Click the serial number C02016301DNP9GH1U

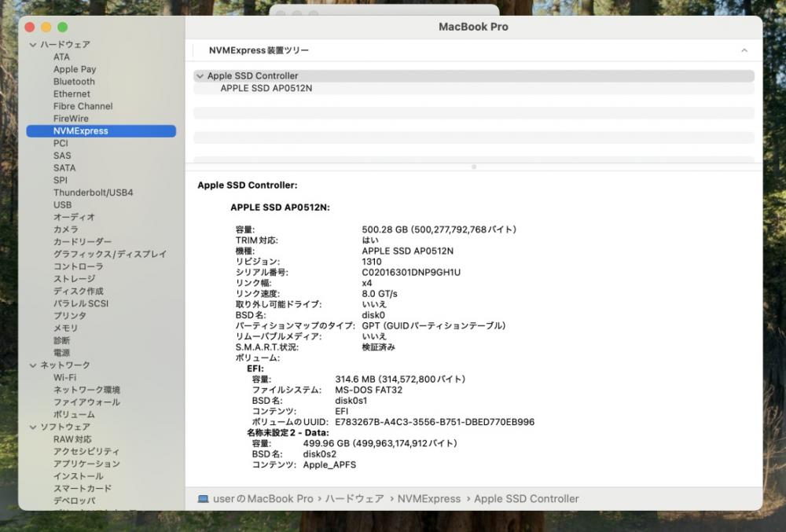tap(411, 273)
